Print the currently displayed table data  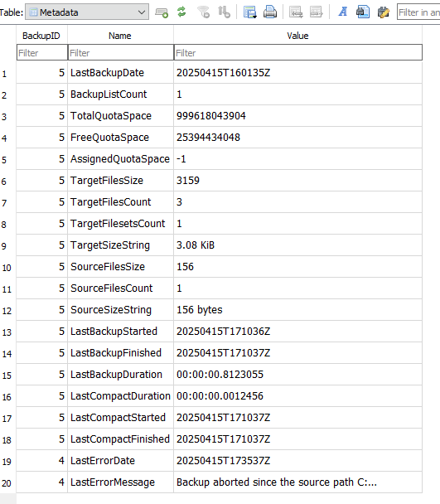click(x=270, y=12)
